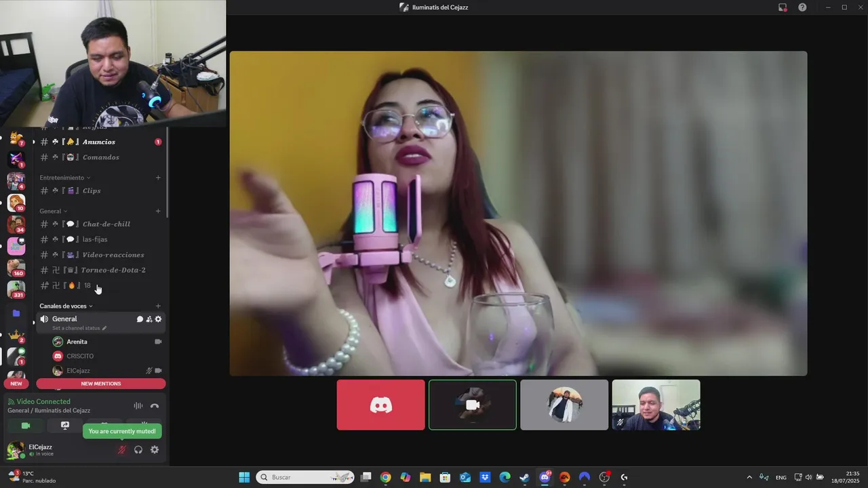Open the folder icon in server list
Screen dimensions: 868x488
pos(16,314)
